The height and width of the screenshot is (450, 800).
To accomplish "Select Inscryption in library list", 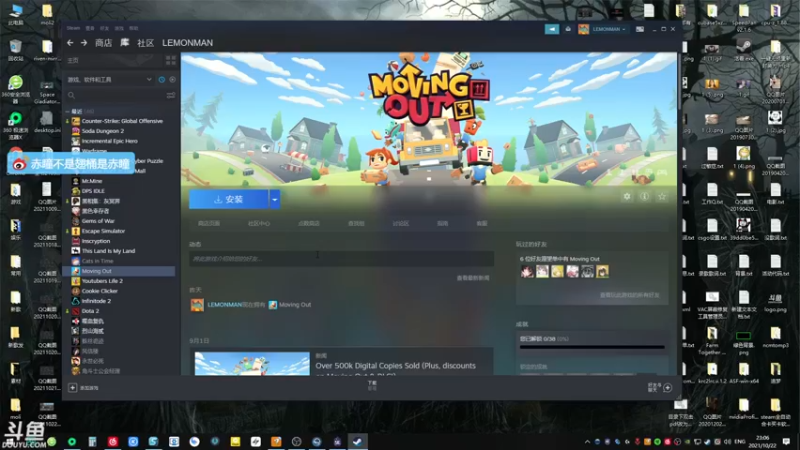I will pos(95,241).
